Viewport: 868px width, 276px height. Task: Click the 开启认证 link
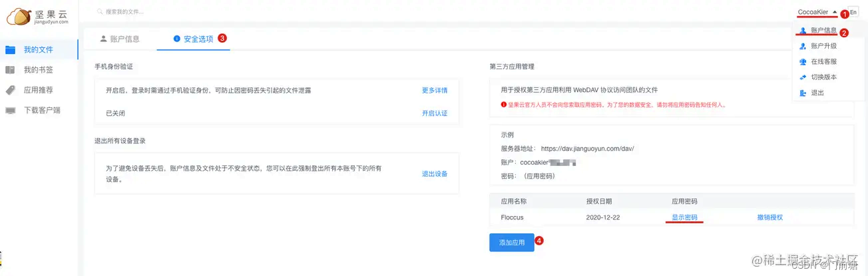[435, 113]
